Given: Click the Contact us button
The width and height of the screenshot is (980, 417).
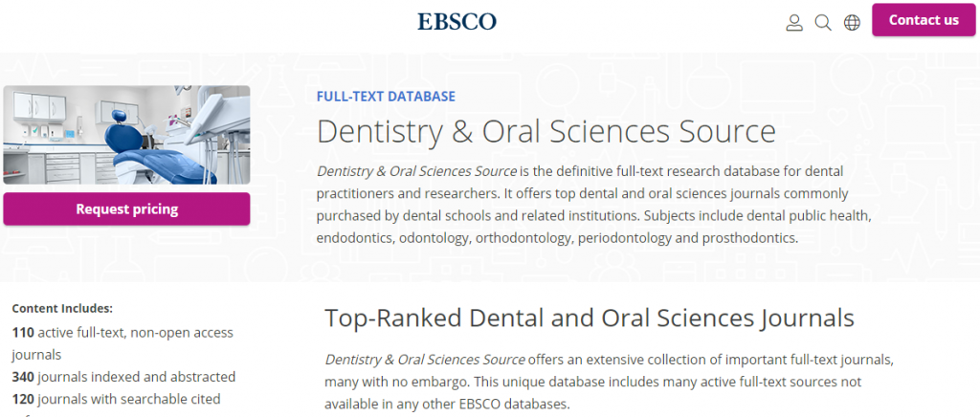Looking at the screenshot, I should (924, 20).
